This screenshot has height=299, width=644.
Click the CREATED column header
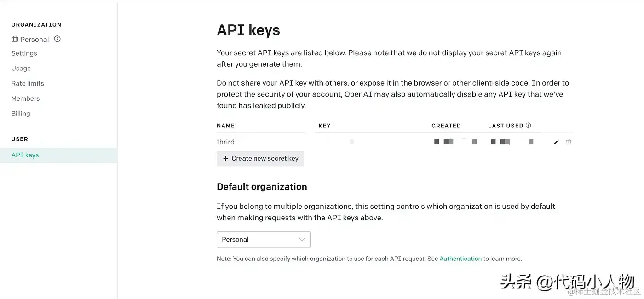click(x=446, y=126)
